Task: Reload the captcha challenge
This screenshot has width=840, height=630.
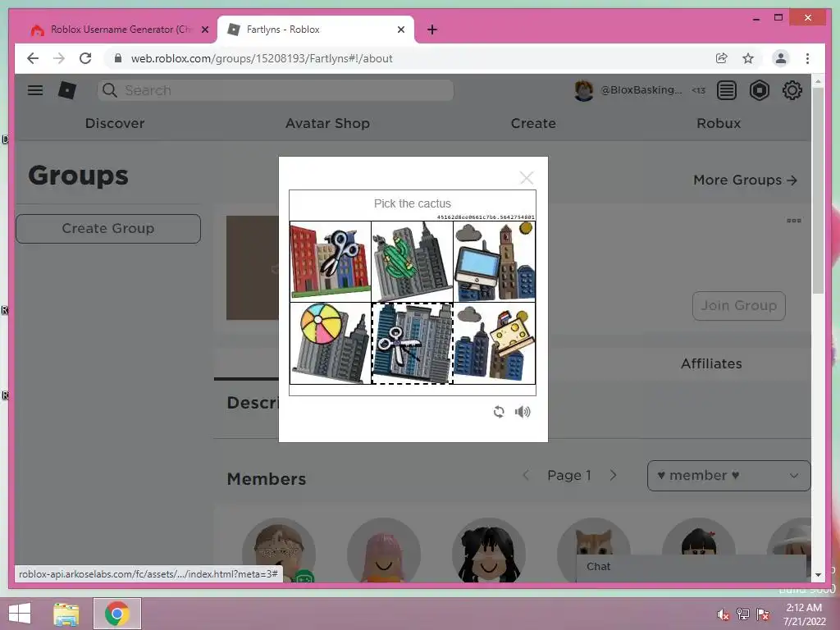Action: (x=499, y=412)
